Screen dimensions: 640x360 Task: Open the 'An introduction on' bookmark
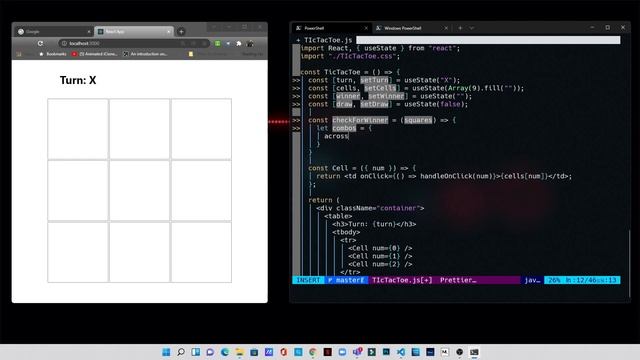pyautogui.click(x=145, y=54)
